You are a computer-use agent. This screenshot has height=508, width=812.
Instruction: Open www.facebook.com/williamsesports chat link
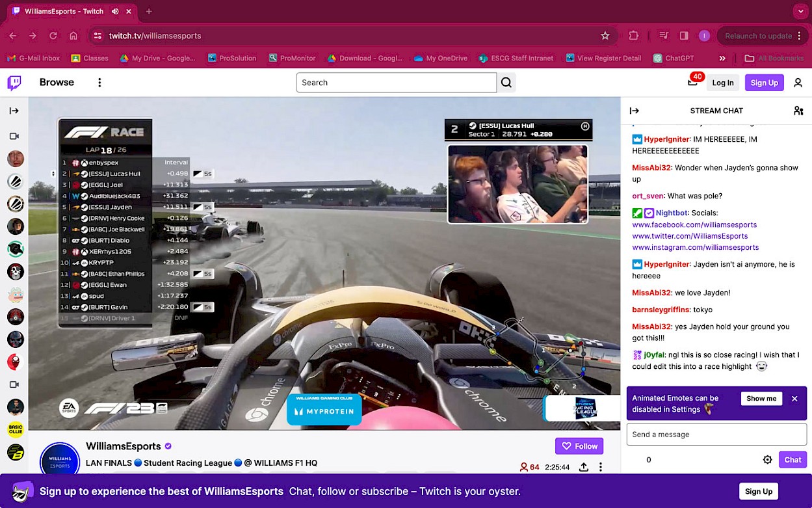[x=694, y=224]
